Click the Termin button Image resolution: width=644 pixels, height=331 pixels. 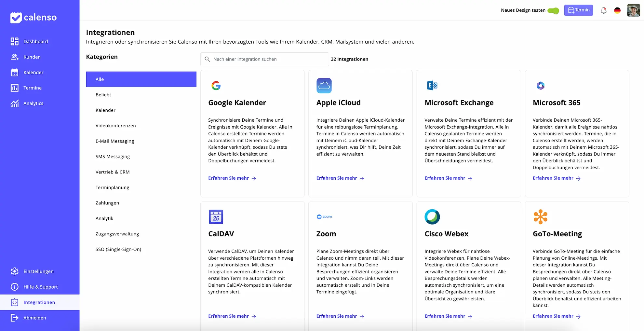578,10
